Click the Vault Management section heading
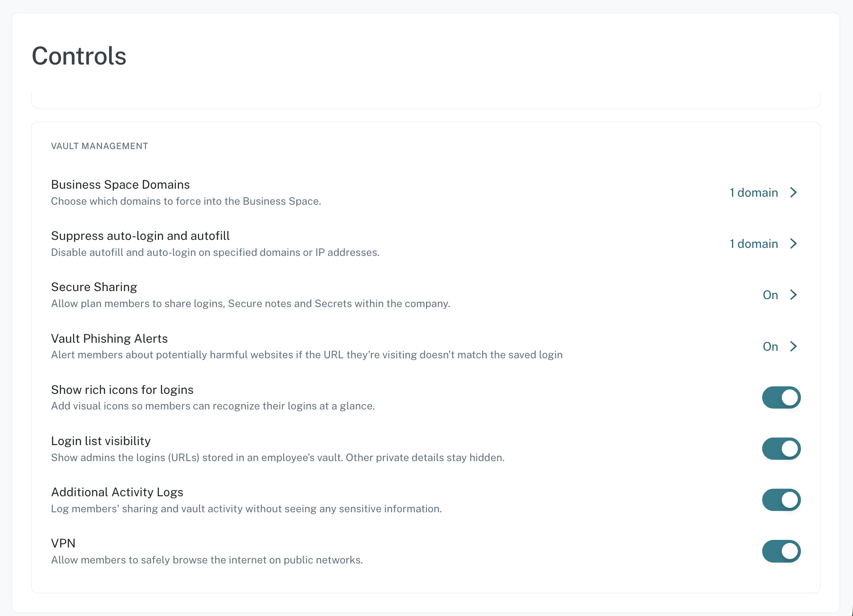Screen dimensions: 853x616 100,146
